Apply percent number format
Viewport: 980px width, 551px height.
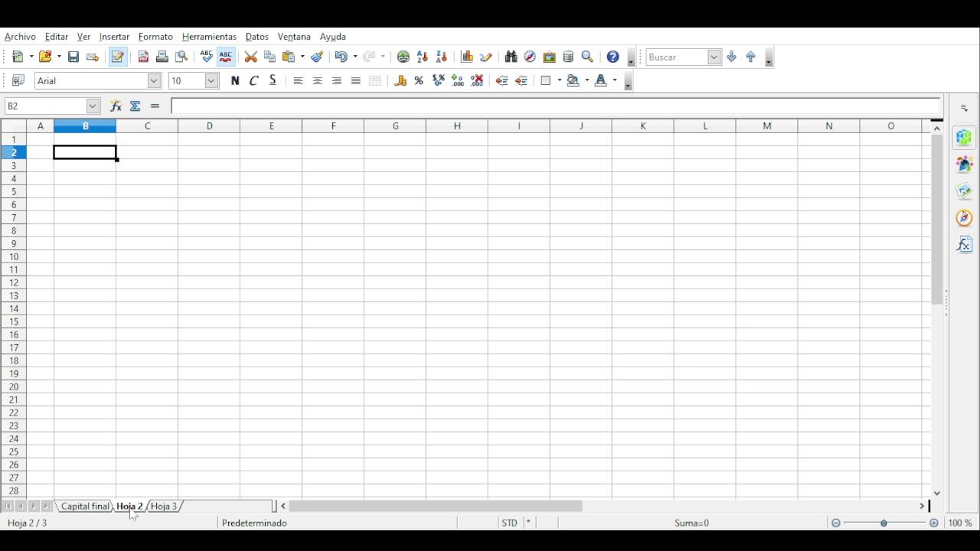(419, 80)
